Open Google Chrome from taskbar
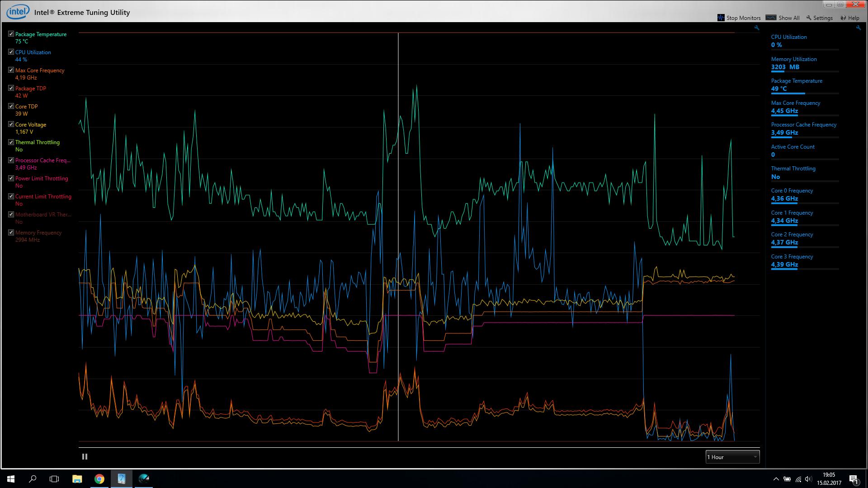The image size is (868, 488). point(99,479)
